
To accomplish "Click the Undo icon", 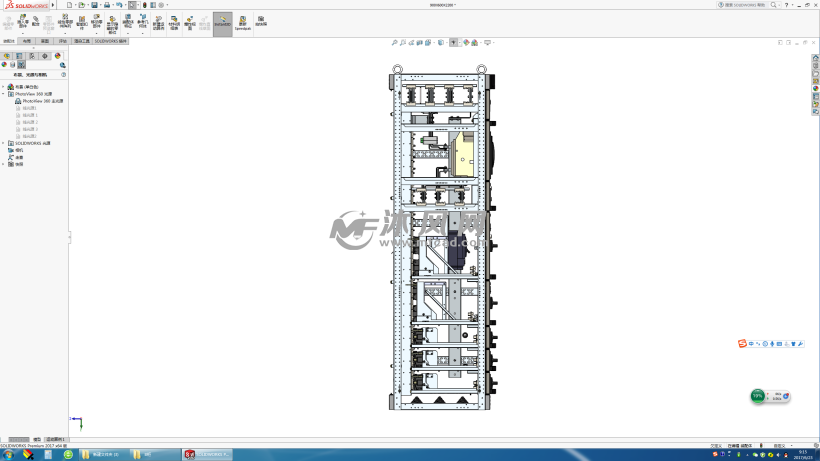I will (x=119, y=5).
